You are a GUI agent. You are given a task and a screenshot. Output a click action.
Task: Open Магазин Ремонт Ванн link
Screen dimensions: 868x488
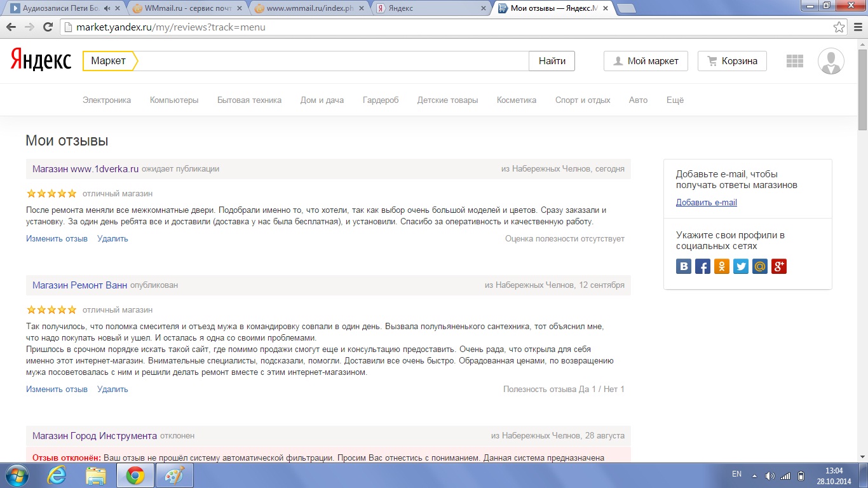(79, 285)
